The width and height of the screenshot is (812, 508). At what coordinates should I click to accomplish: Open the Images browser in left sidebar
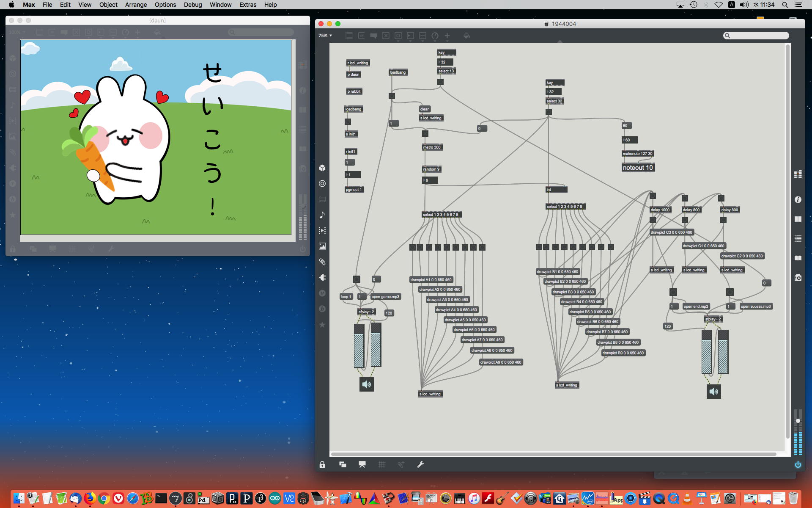coord(322,246)
